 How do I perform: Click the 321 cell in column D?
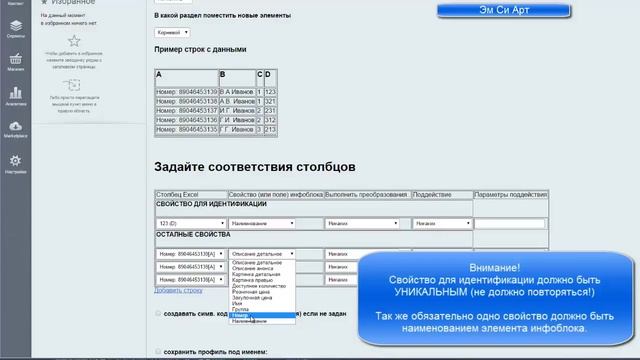(270, 101)
